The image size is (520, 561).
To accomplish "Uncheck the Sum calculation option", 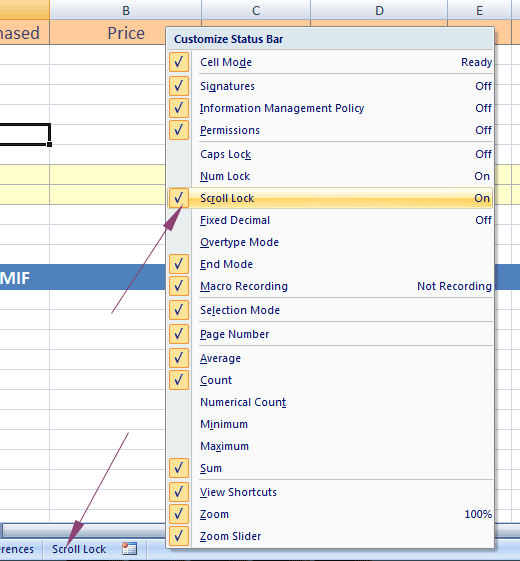I will (330, 468).
